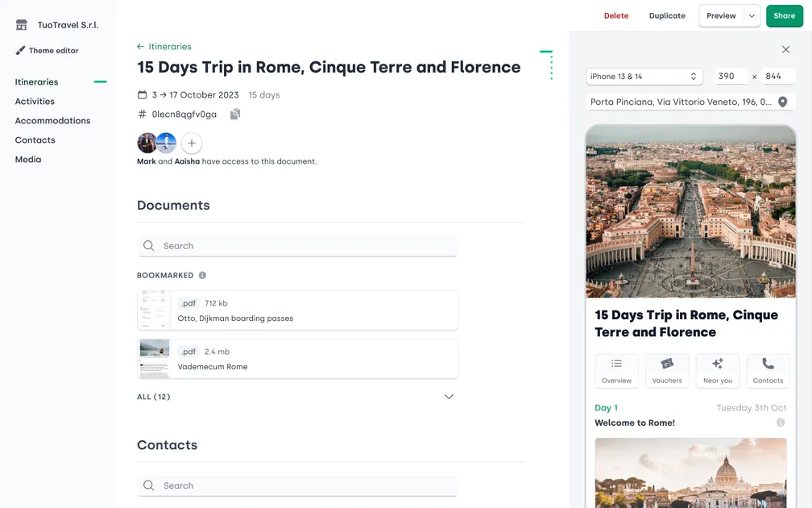The height and width of the screenshot is (508, 812).
Task: Click the TuoTravel S.r.l. logo
Action: (x=21, y=23)
